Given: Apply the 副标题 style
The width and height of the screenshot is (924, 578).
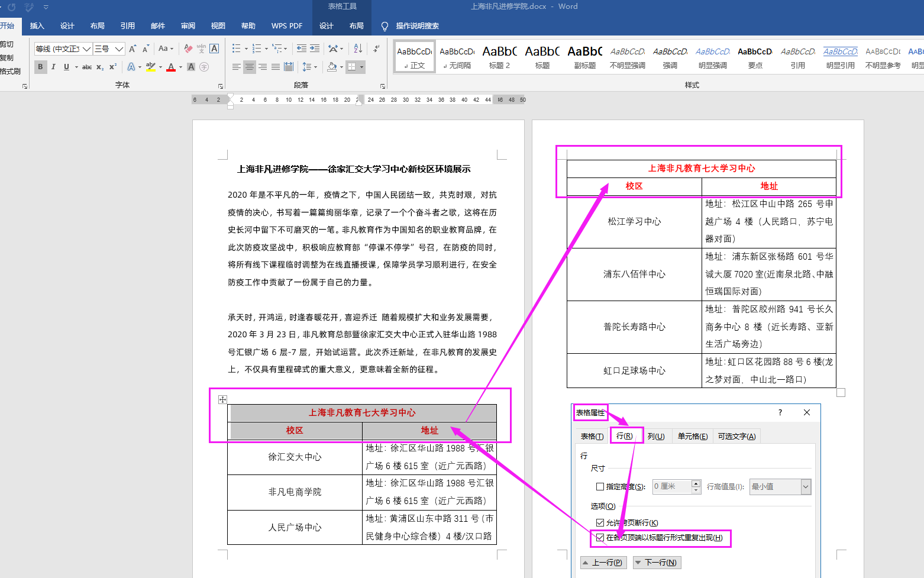Looking at the screenshot, I should 584,57.
